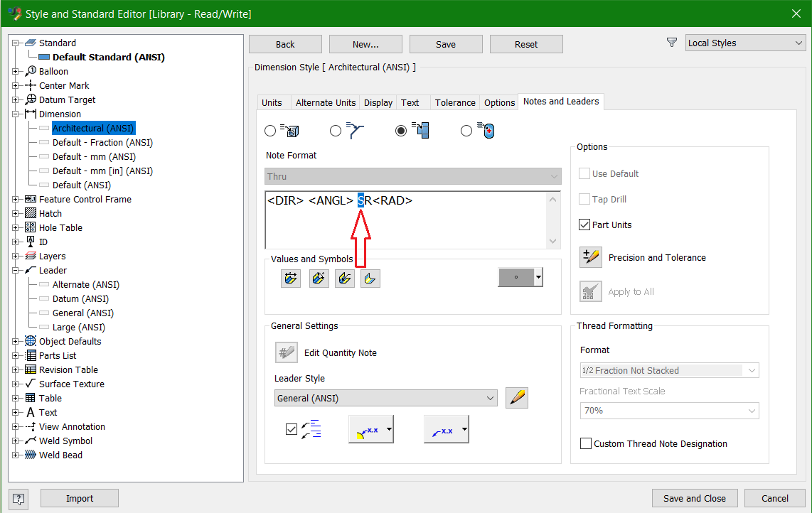Click the Apply to All icon

pyautogui.click(x=590, y=291)
